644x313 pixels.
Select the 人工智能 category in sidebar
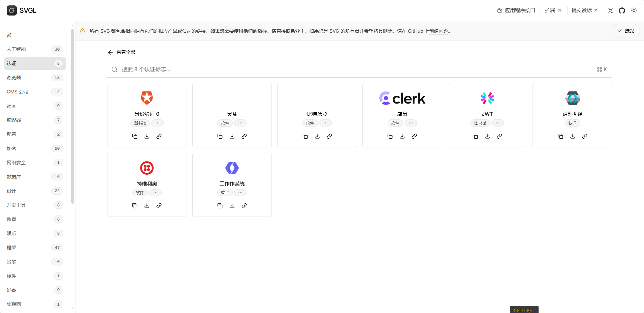[x=16, y=49]
